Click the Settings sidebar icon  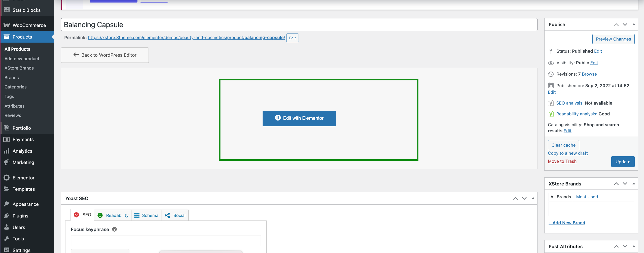pos(7,250)
